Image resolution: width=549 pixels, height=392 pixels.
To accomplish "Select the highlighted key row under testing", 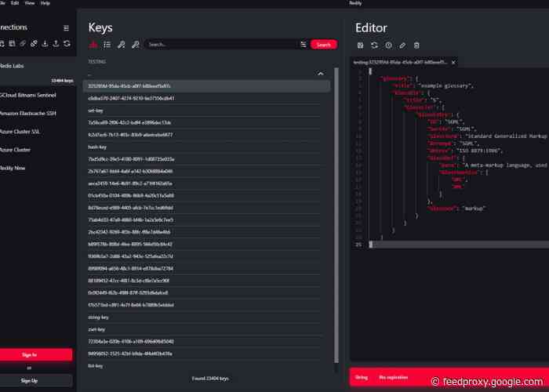I will 206,86.
